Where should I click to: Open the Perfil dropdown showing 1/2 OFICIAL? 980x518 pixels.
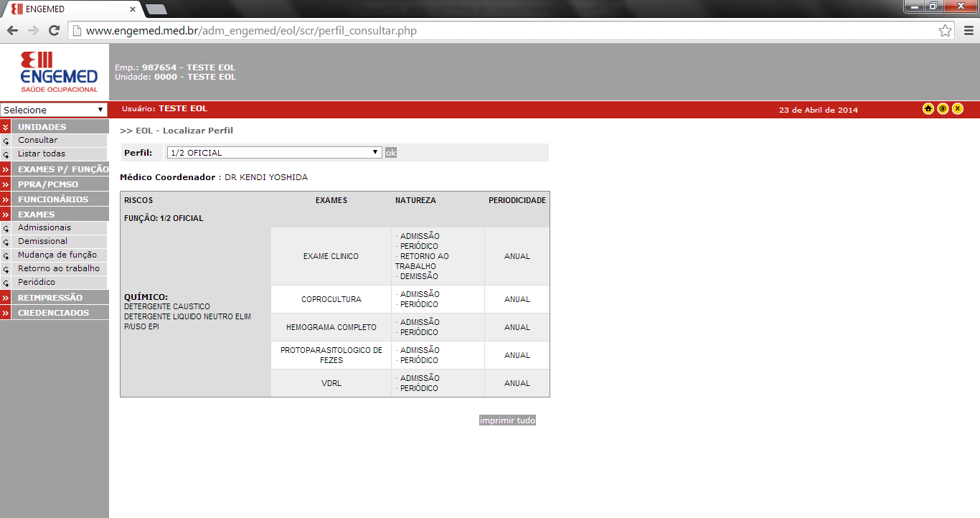point(274,152)
